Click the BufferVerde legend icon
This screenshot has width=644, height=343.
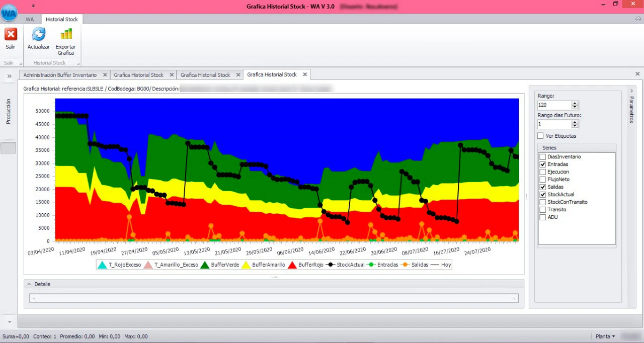point(205,265)
